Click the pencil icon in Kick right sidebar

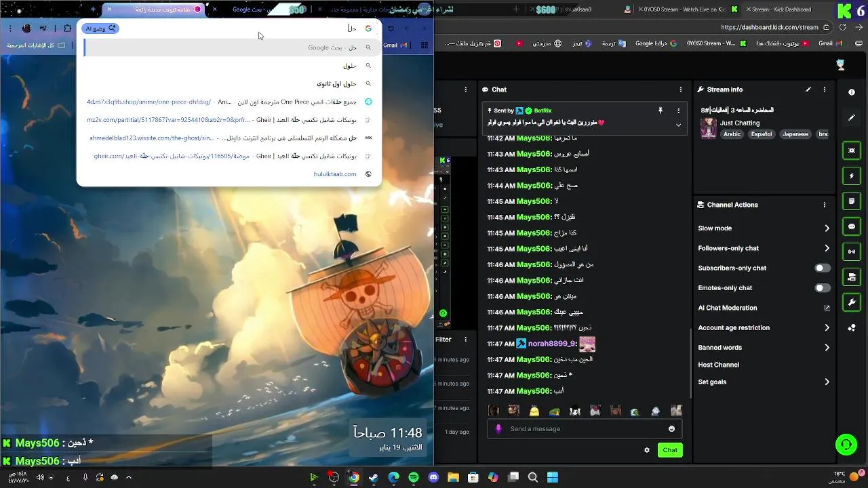pos(852,117)
